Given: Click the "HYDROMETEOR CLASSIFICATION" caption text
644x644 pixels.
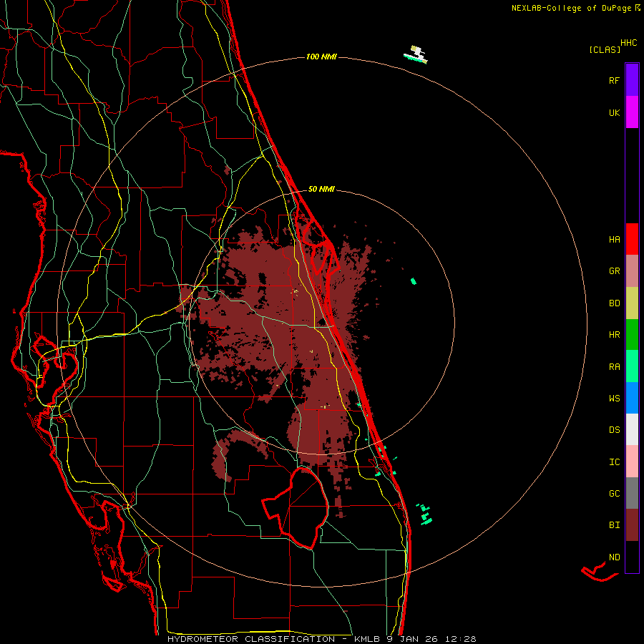Looking at the screenshot, I should 251,639.
